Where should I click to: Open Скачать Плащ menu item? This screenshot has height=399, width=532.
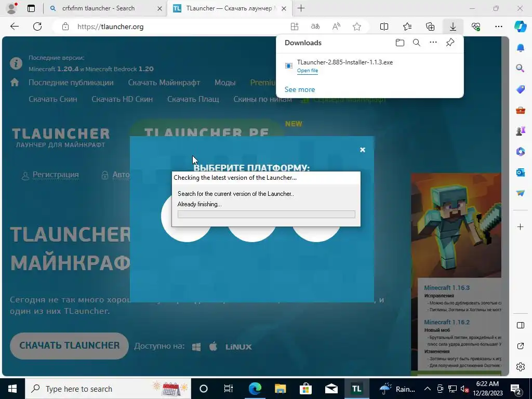click(x=193, y=99)
